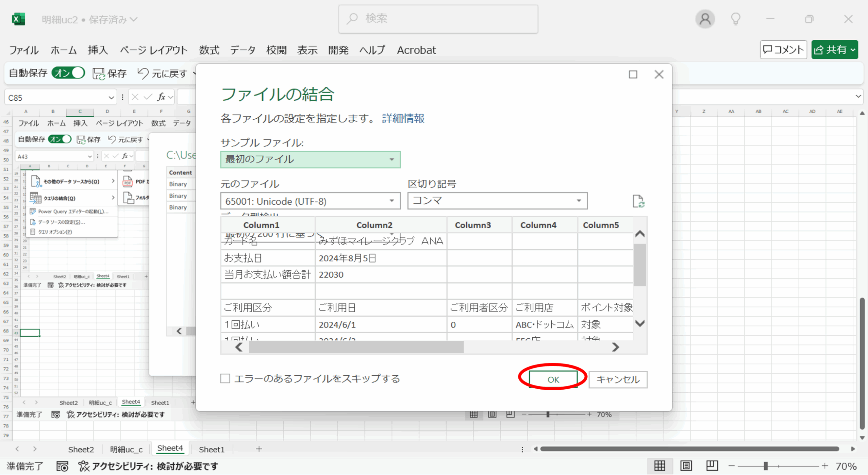This screenshot has height=475, width=868.
Task: Click the formula bar confirm checkmark icon
Action: (x=147, y=97)
